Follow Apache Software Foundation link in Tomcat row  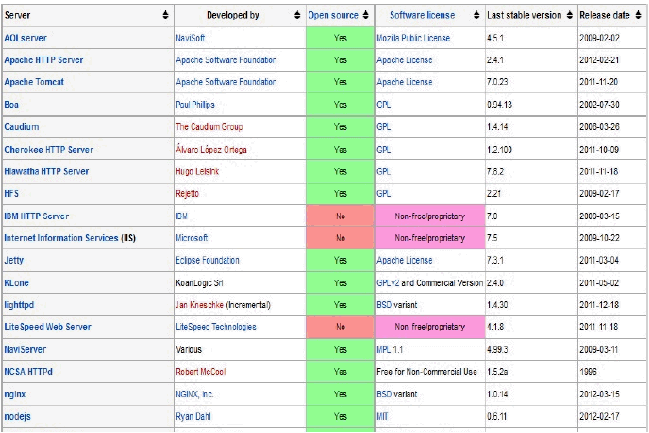[226, 82]
